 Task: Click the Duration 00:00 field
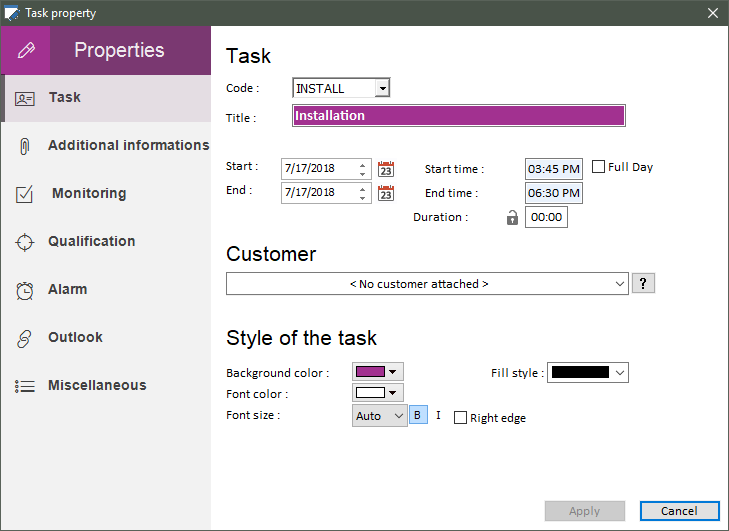pos(546,217)
